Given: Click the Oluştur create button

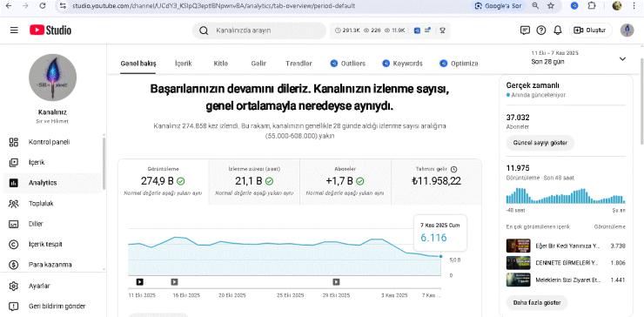Looking at the screenshot, I should pos(590,30).
